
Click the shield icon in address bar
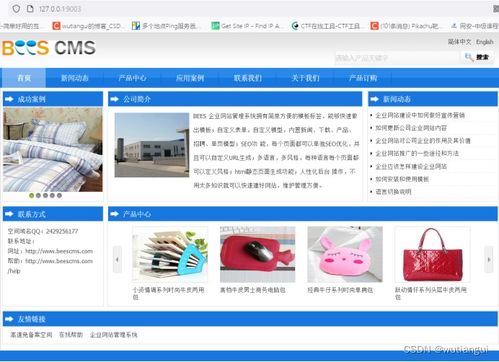pyautogui.click(x=16, y=9)
